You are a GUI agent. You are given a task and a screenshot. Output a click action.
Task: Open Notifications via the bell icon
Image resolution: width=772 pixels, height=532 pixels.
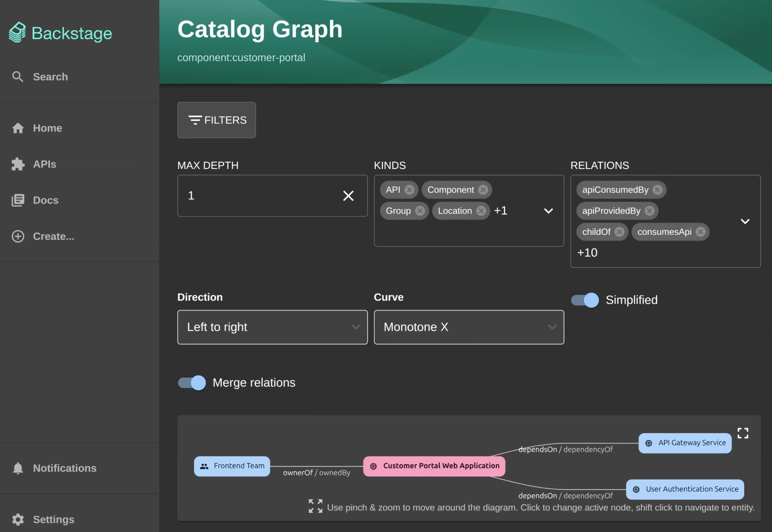pyautogui.click(x=18, y=468)
